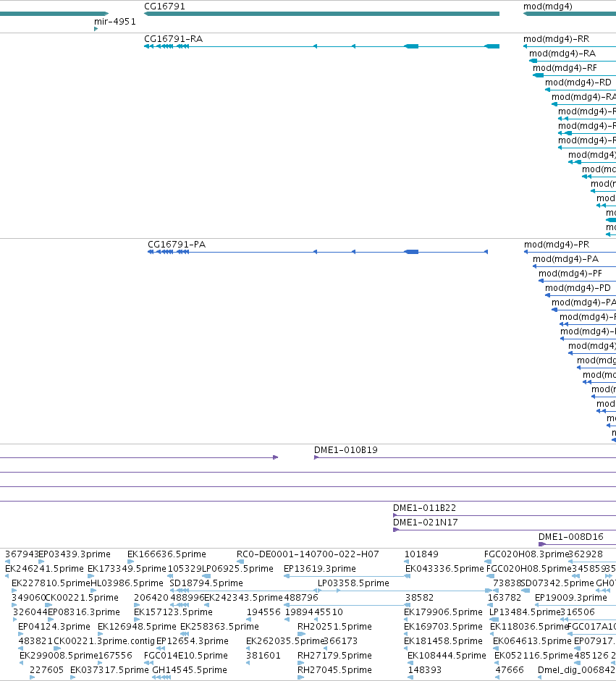Click EST EK126948.5prime
Screen dimensions: 616x681
(137, 626)
